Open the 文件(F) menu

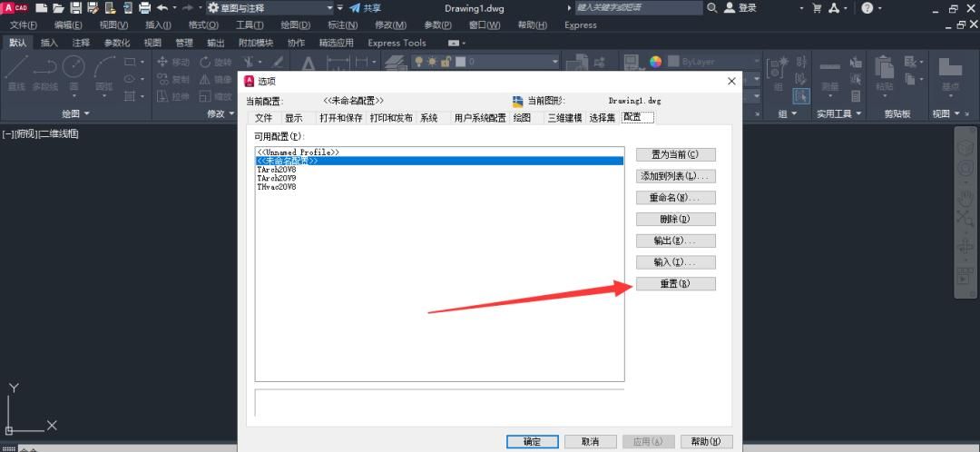click(x=23, y=25)
